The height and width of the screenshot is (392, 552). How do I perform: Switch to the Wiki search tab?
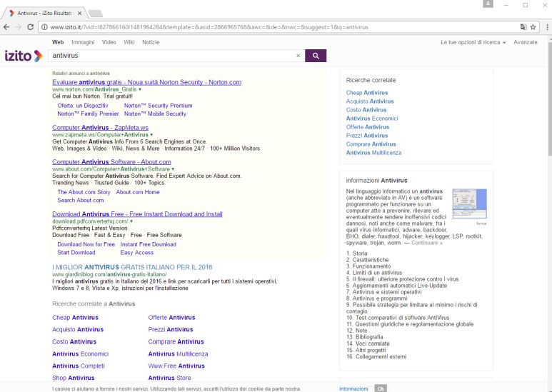tap(129, 42)
